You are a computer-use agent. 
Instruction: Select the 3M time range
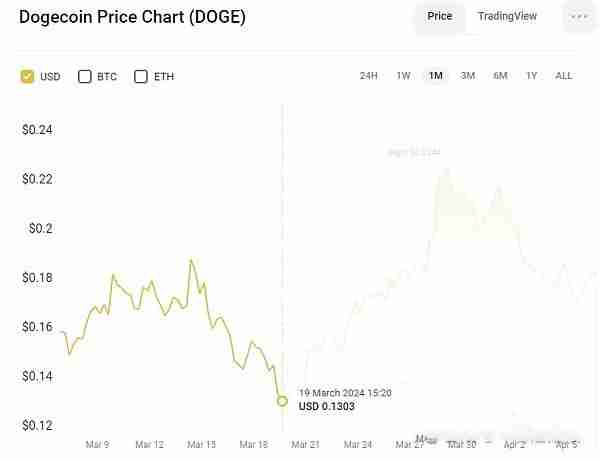tap(467, 76)
